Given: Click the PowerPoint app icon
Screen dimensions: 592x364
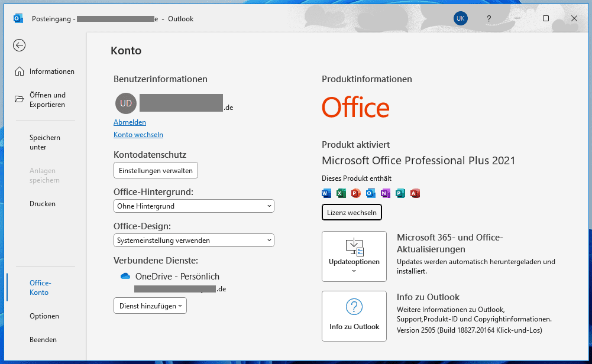Looking at the screenshot, I should (x=355, y=193).
